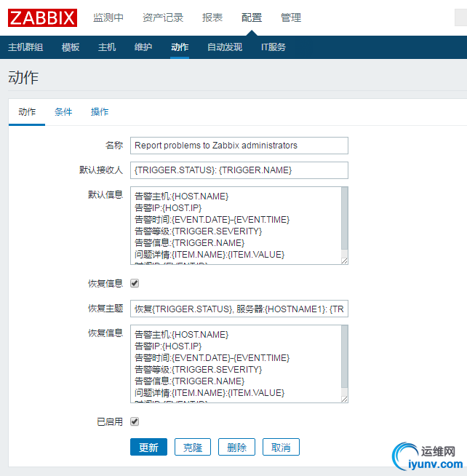Click 问题详情 line in 恢复信息 textarea
Image resolution: width=467 pixels, height=476 pixels.
click(x=209, y=393)
